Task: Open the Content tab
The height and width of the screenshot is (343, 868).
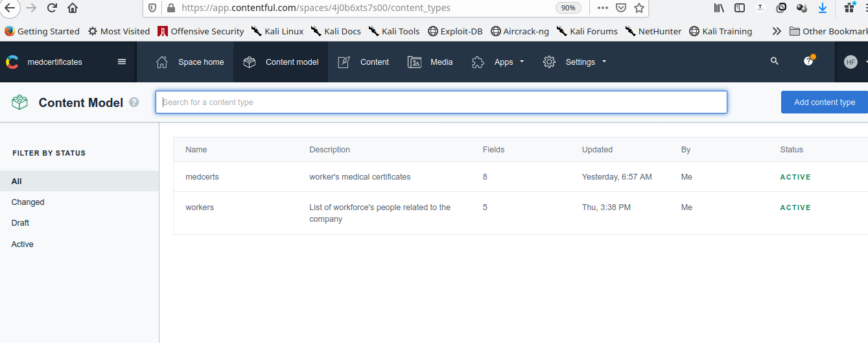Action: [x=363, y=62]
